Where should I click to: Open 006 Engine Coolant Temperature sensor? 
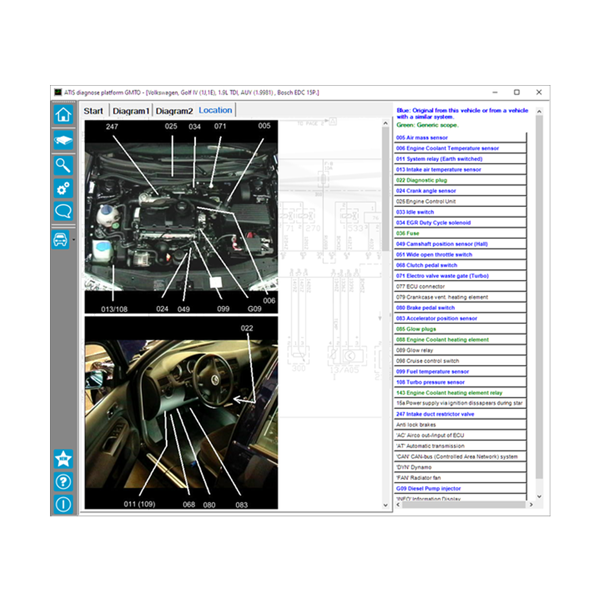pyautogui.click(x=460, y=148)
